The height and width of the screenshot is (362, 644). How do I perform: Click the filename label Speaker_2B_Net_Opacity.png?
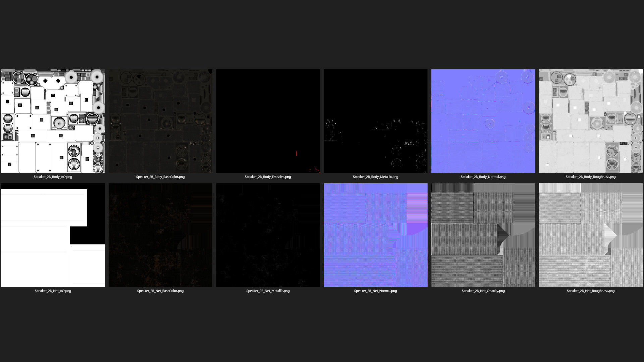click(483, 291)
